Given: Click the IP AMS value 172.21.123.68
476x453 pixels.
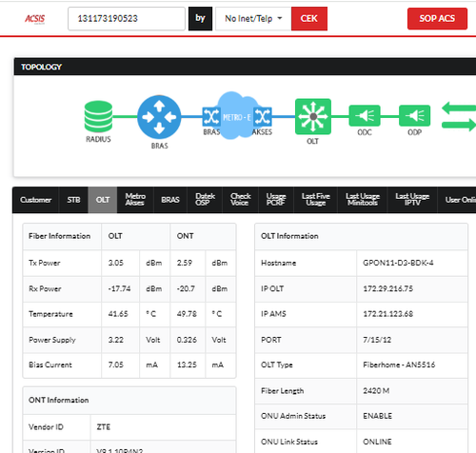Looking at the screenshot, I should tap(387, 314).
